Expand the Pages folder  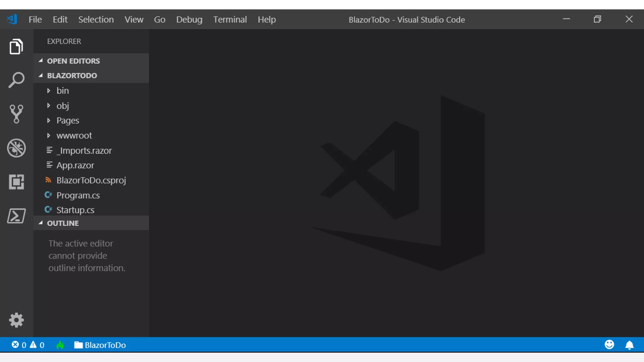click(x=68, y=121)
